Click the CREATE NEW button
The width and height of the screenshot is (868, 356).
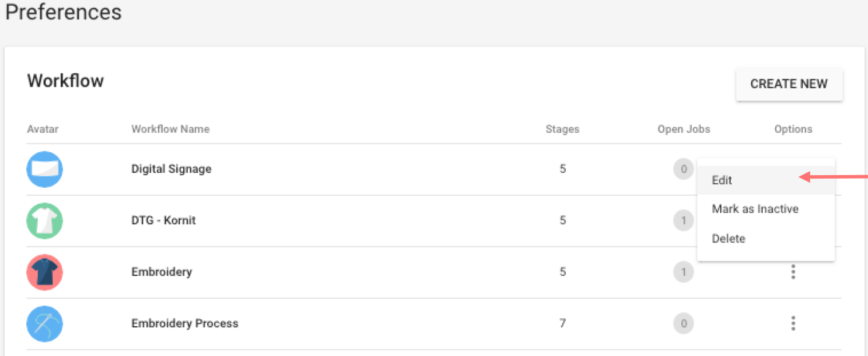click(789, 84)
